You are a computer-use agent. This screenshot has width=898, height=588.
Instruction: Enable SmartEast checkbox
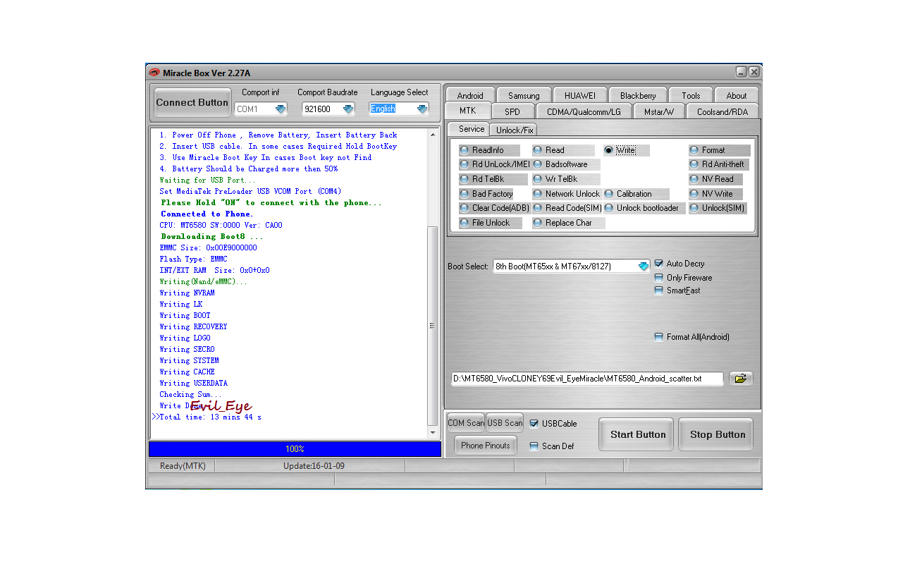point(659,290)
